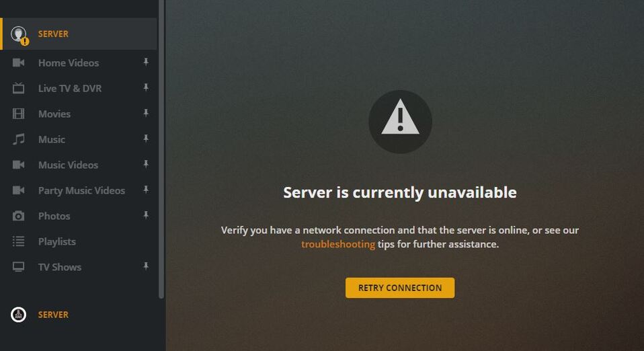The height and width of the screenshot is (351, 644).
Task: Toggle the pin next to TV Shows
Action: [146, 266]
